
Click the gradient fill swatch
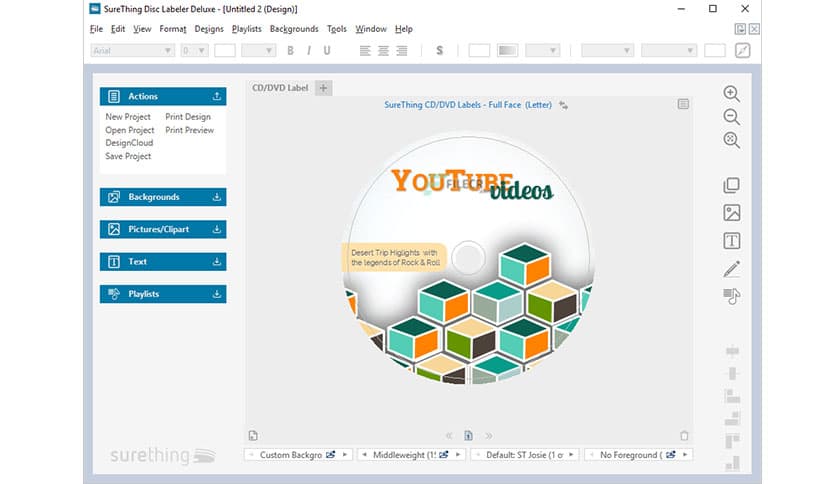tap(507, 51)
